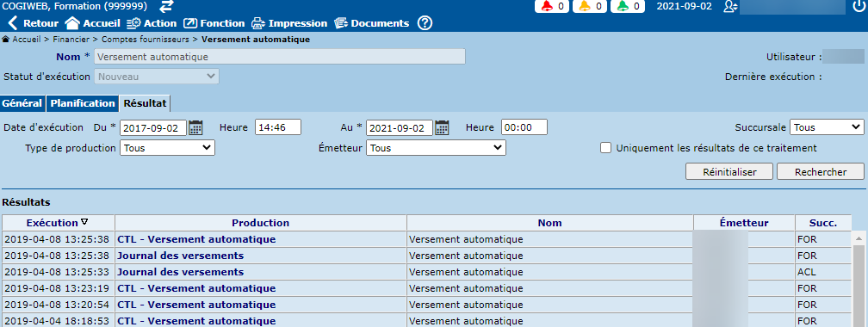Open the red alert bell notifications
Screen dimensions: 868x327
point(552,7)
